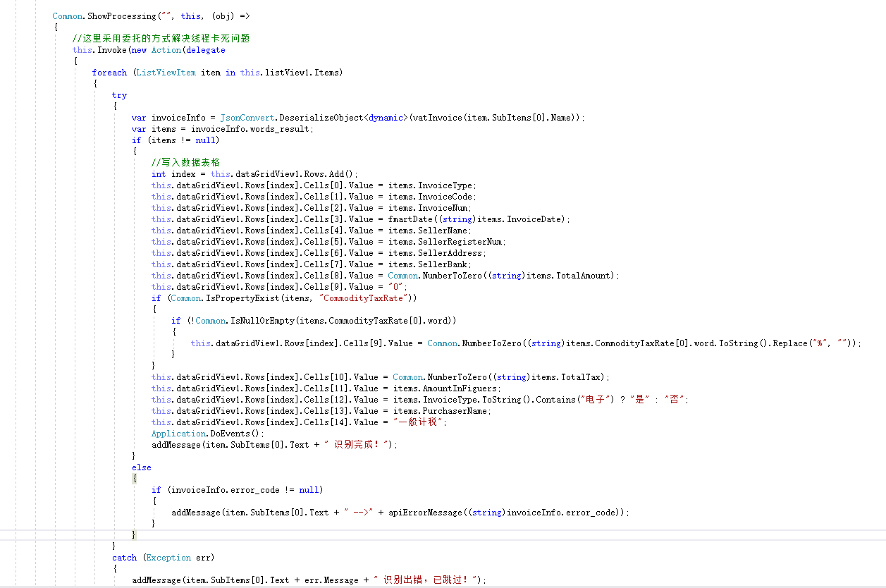Click the try keyword
This screenshot has height=588, width=886.
click(x=119, y=95)
